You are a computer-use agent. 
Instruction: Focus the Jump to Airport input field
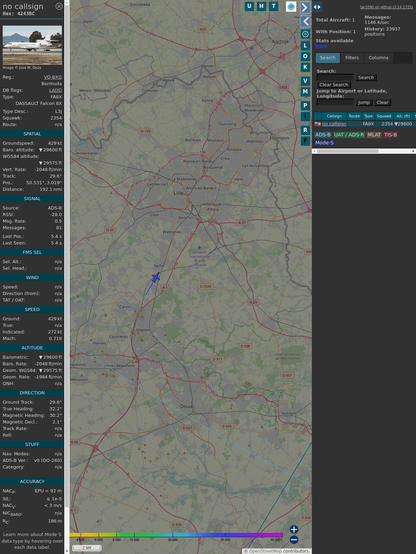(x=335, y=102)
